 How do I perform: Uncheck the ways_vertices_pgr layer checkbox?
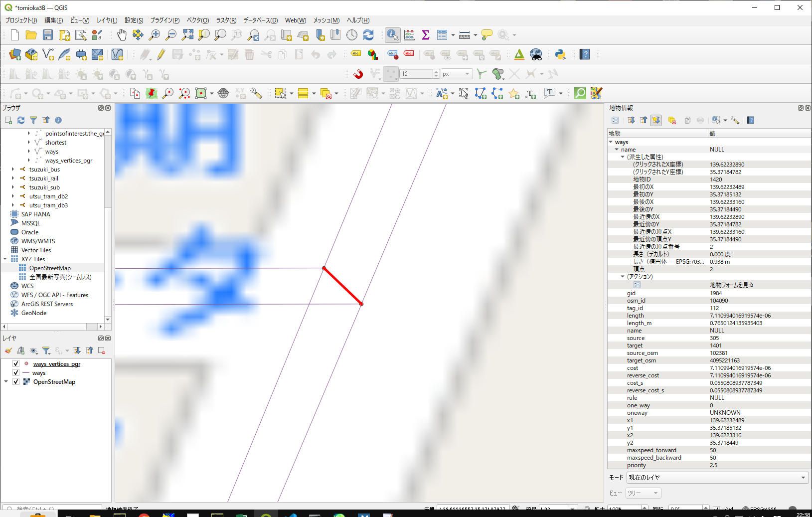16,364
